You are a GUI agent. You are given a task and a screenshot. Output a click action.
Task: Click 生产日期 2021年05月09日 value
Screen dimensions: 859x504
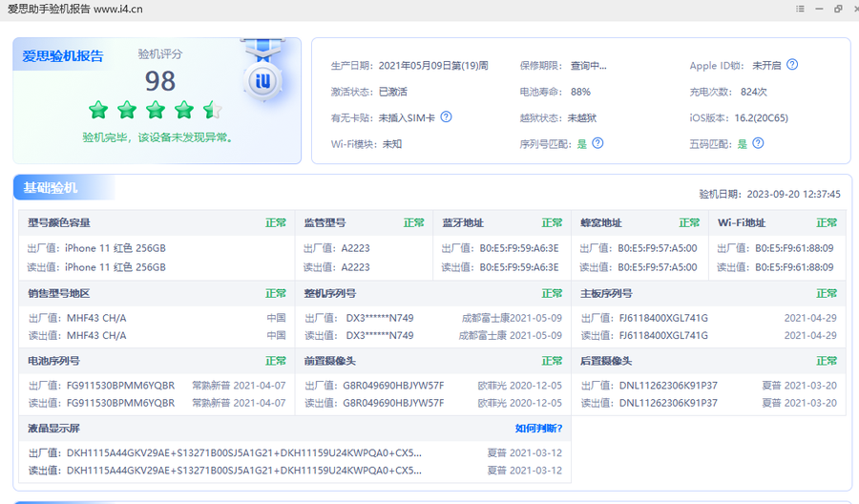[432, 66]
